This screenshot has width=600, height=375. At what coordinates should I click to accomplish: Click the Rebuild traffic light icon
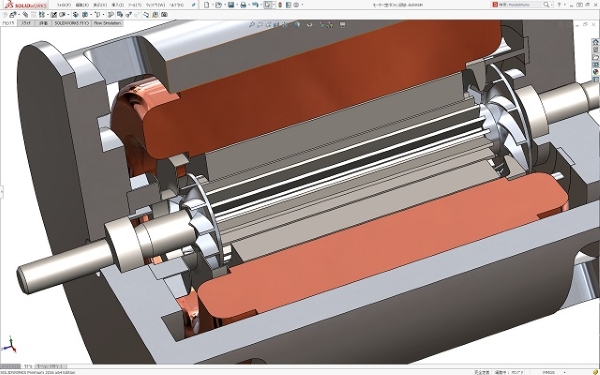280,5
